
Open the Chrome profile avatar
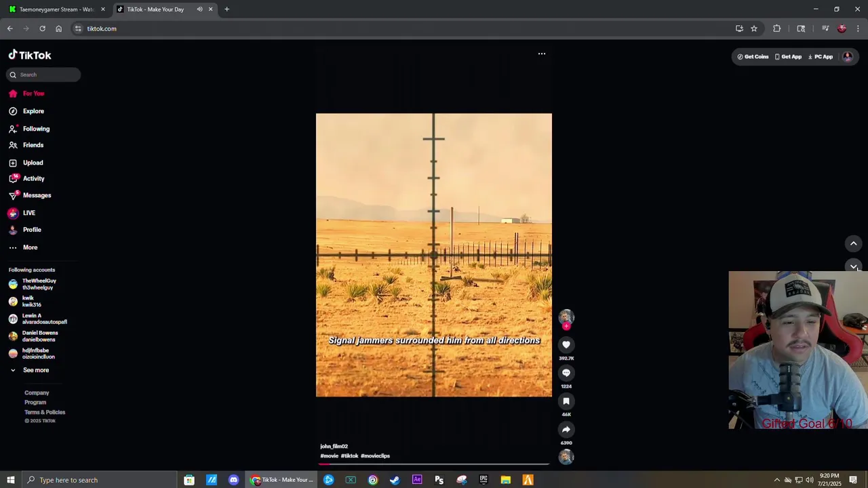(842, 28)
